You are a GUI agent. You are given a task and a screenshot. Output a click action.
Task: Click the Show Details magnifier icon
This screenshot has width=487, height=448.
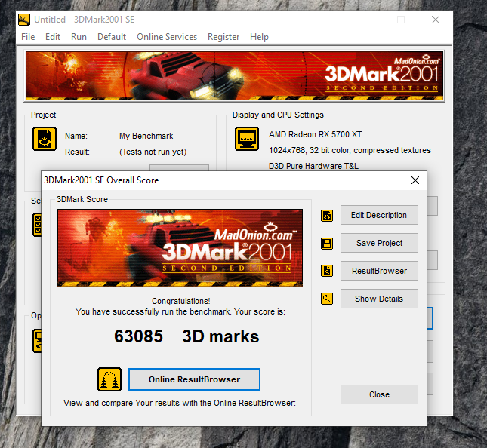[x=327, y=299]
